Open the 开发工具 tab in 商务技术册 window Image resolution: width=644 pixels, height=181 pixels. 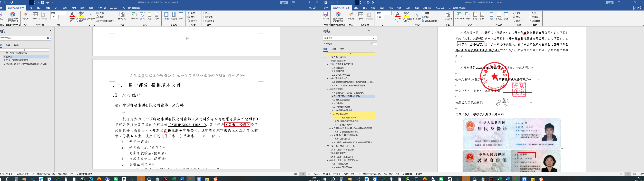tap(427, 8)
